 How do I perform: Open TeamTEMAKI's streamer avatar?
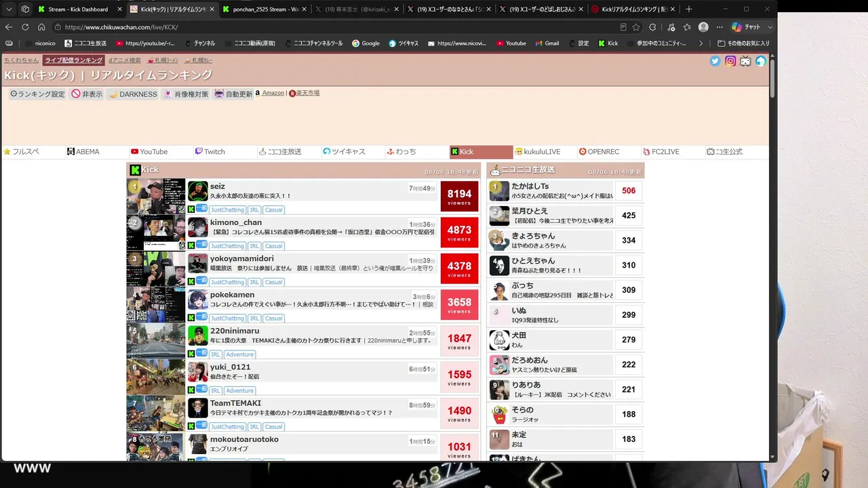pyautogui.click(x=198, y=408)
